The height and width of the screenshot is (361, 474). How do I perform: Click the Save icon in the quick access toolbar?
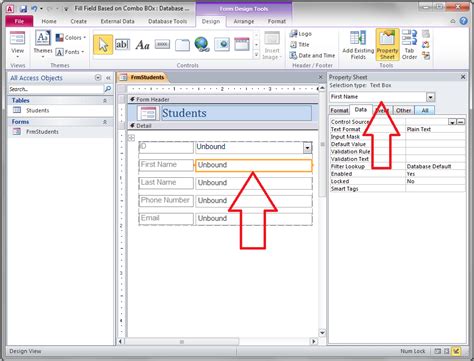point(23,9)
